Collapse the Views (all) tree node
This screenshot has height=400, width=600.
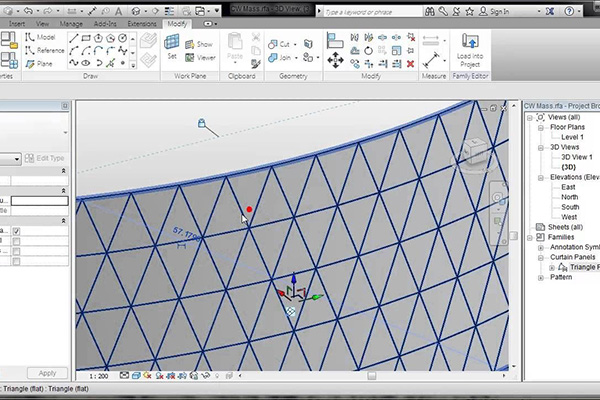click(530, 118)
